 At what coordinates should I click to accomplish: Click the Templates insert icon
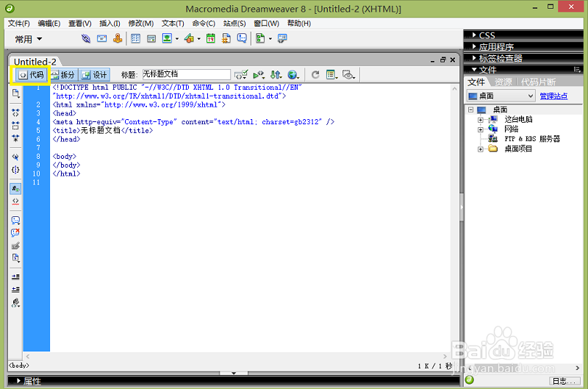pos(260,38)
